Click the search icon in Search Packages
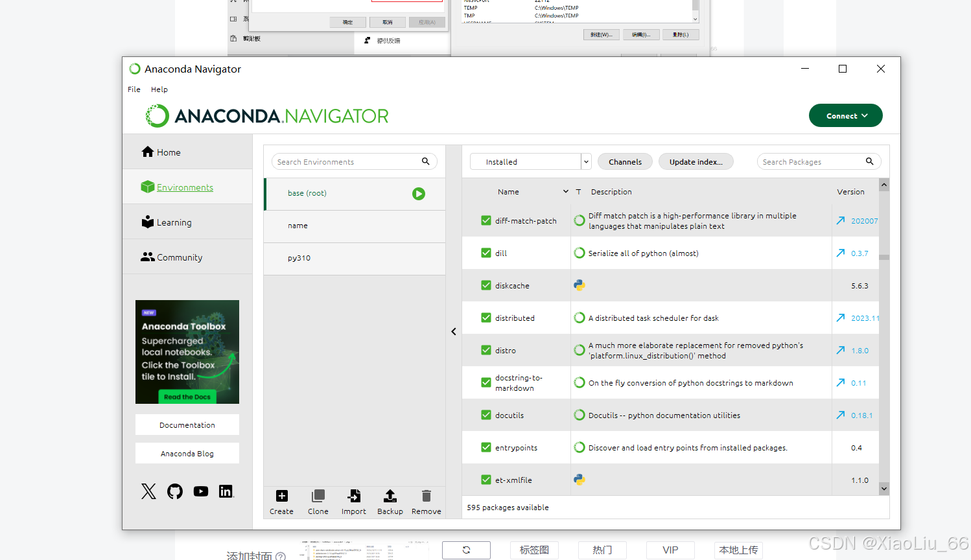 870,161
